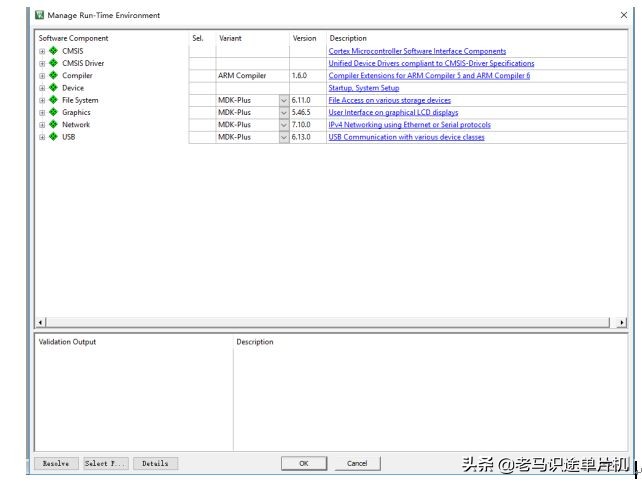This screenshot has width=642, height=486.
Task: Click the Resolve button
Action: coord(56,463)
